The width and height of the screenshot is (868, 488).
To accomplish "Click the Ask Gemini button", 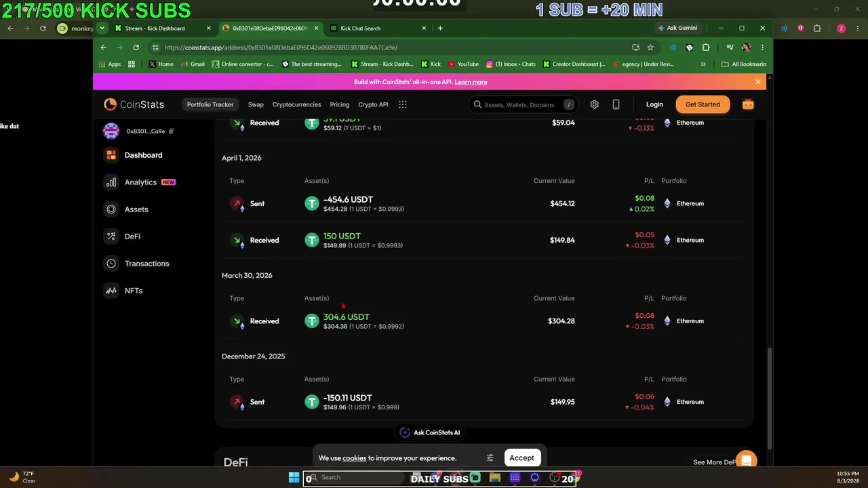I will pos(677,28).
